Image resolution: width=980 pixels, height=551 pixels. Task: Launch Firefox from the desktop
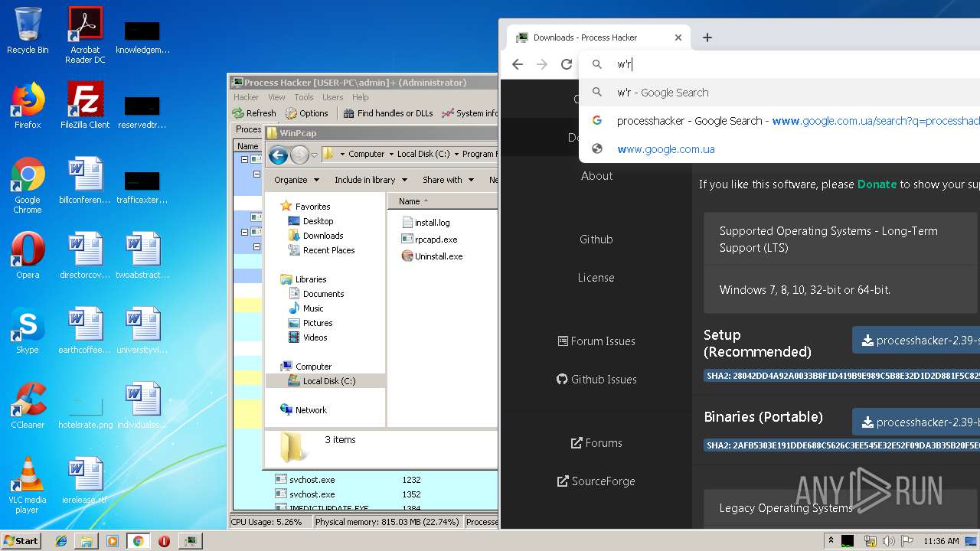[28, 106]
